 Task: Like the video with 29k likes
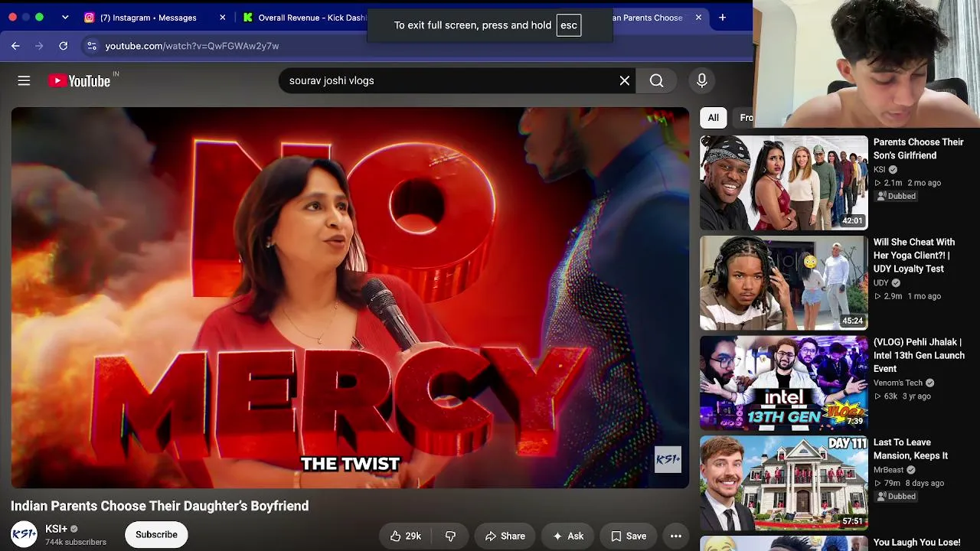pos(406,536)
